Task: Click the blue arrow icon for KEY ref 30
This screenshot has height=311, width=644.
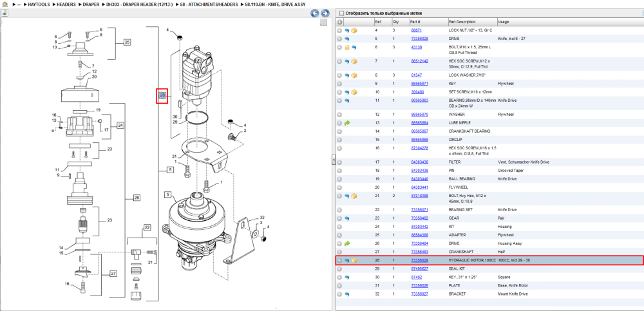Action: (x=346, y=278)
